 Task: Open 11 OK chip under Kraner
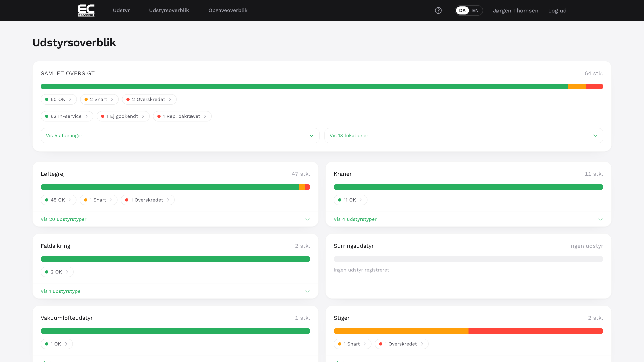tap(350, 200)
